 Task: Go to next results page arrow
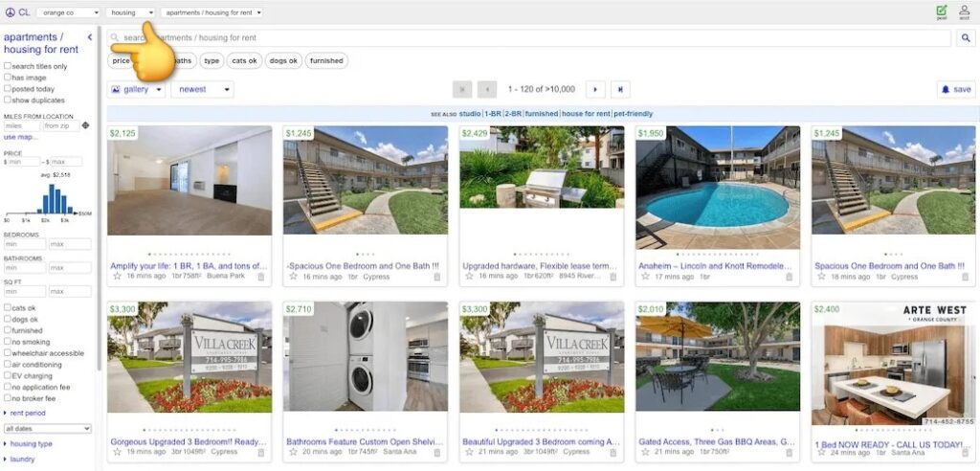pos(595,89)
